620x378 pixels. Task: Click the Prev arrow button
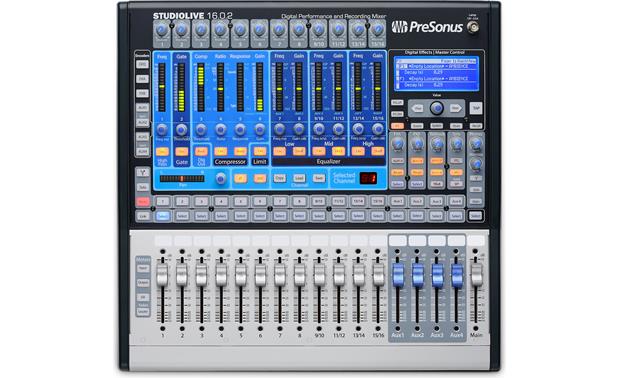point(418,108)
